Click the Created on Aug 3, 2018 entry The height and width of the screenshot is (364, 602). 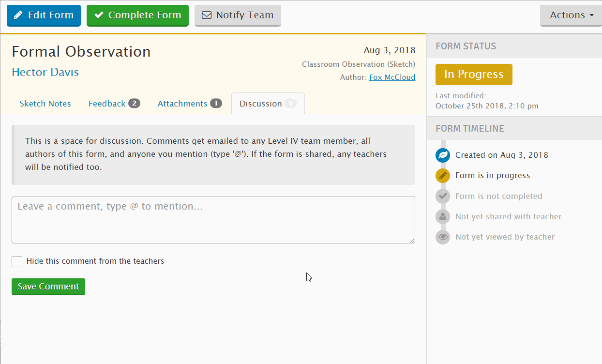502,155
